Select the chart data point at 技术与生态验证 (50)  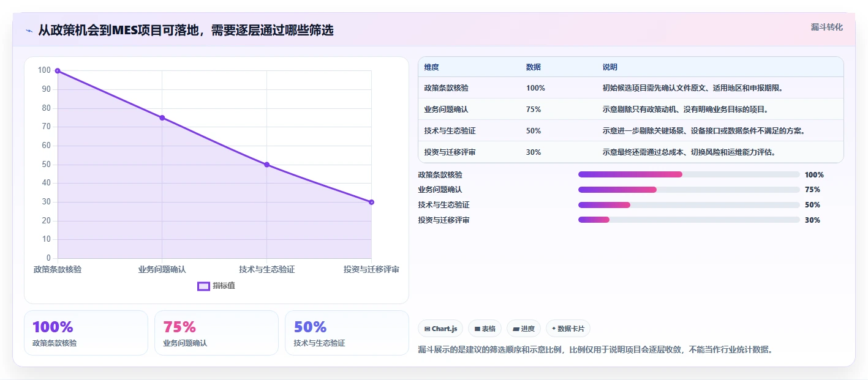click(x=266, y=165)
